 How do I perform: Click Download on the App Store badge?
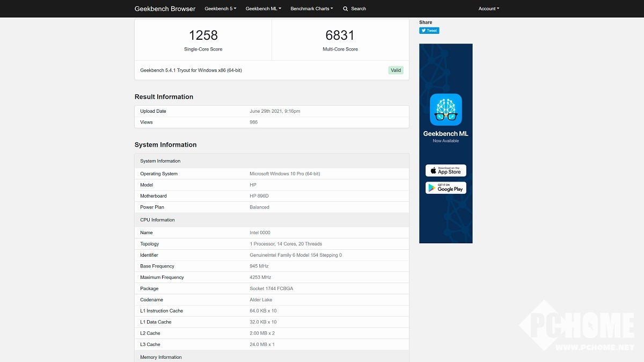click(x=445, y=171)
